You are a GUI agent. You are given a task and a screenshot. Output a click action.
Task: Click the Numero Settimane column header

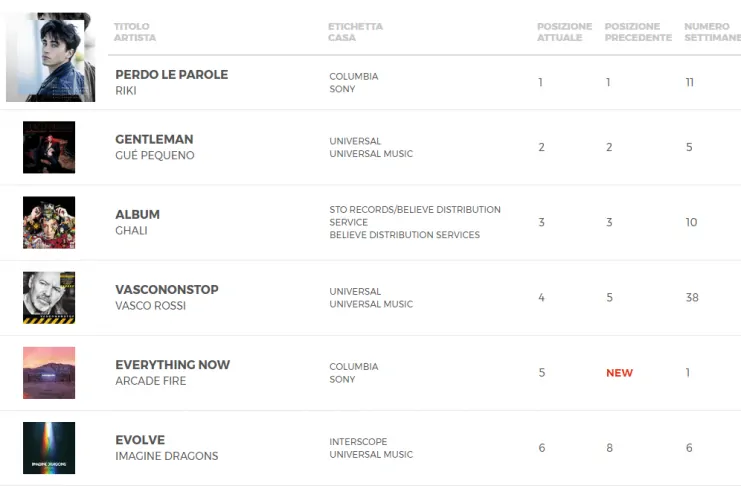708,32
